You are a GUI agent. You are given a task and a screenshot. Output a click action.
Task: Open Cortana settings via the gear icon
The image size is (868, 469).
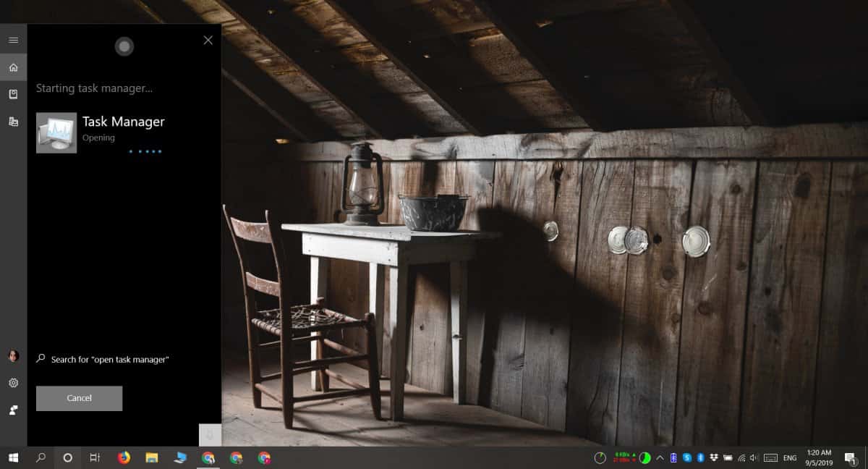(13, 382)
